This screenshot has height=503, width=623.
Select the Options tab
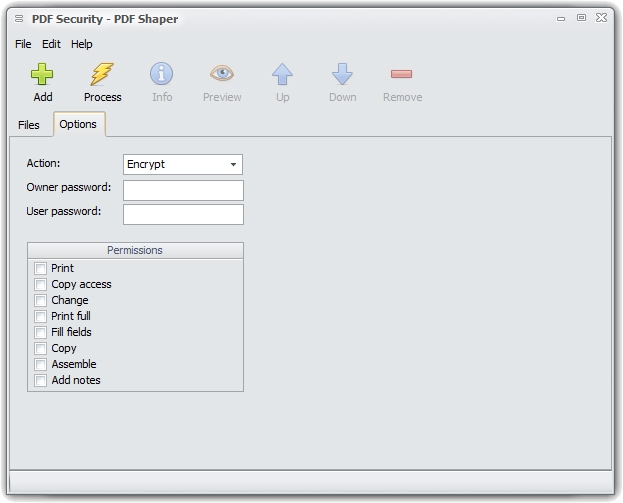pyautogui.click(x=78, y=124)
